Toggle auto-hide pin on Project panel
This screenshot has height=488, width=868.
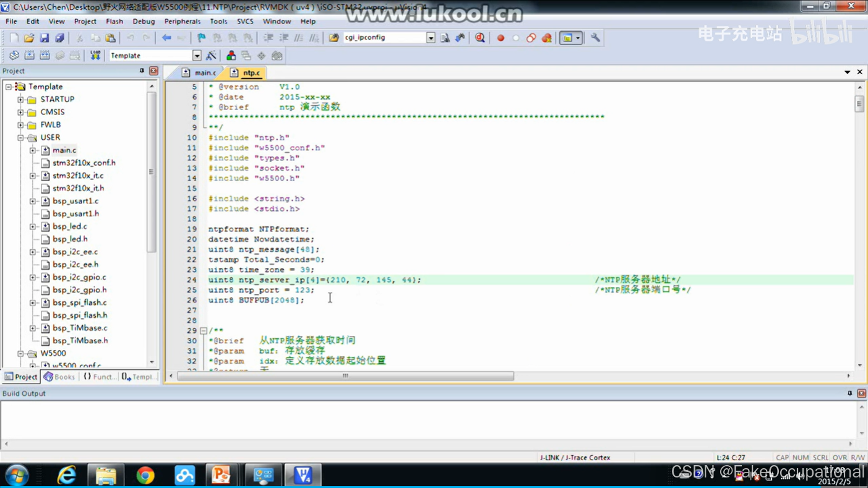point(142,71)
